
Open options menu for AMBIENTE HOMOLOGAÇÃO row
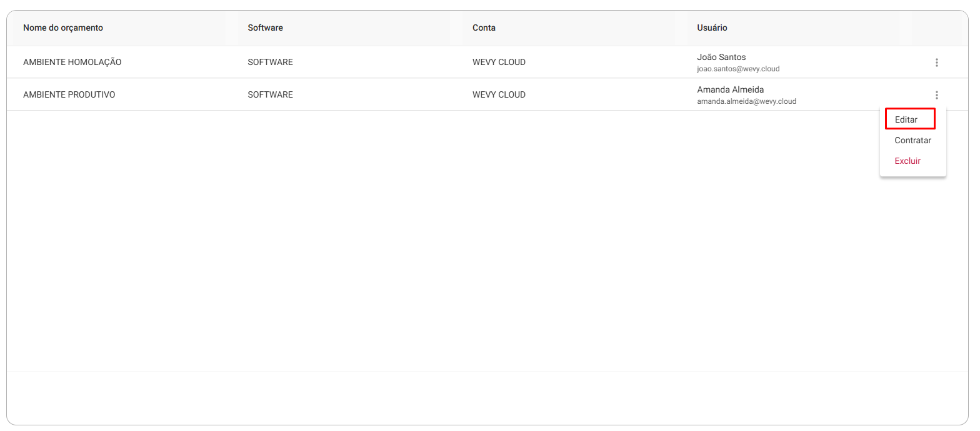pos(936,63)
